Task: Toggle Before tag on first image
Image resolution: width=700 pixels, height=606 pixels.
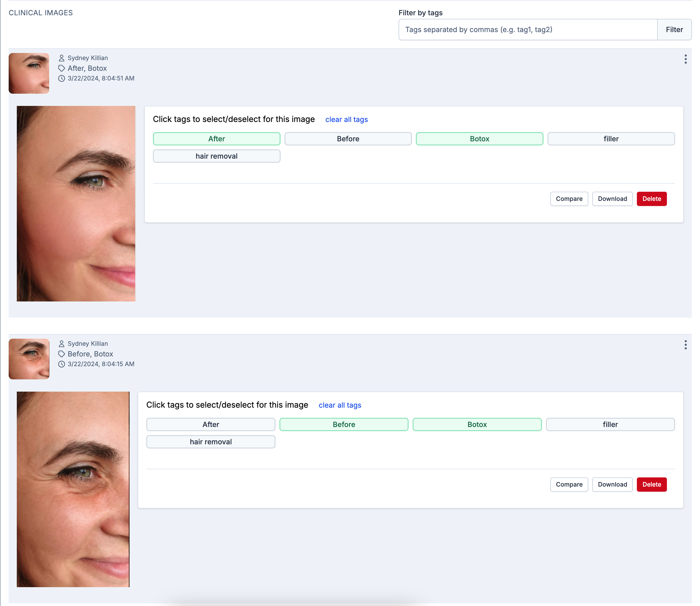Action: (348, 139)
